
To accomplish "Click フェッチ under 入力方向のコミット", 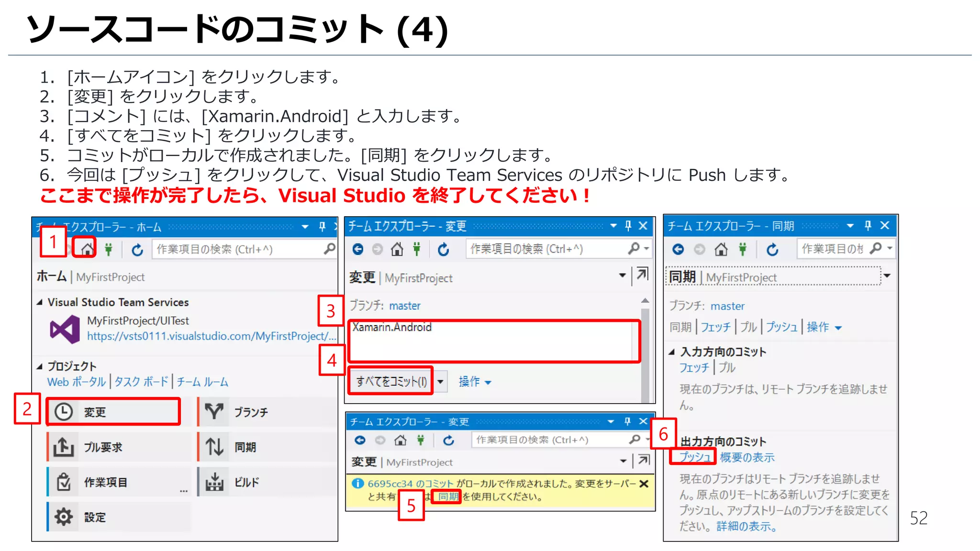I will pyautogui.click(x=694, y=368).
